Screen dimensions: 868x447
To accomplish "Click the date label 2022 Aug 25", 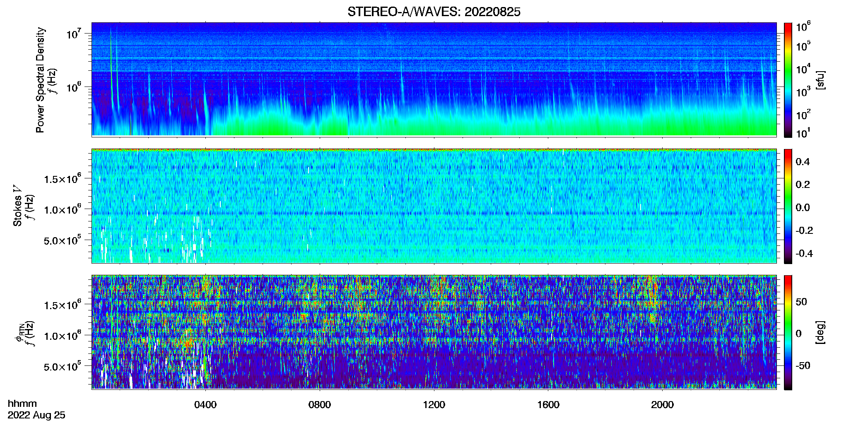I will coord(36,415).
